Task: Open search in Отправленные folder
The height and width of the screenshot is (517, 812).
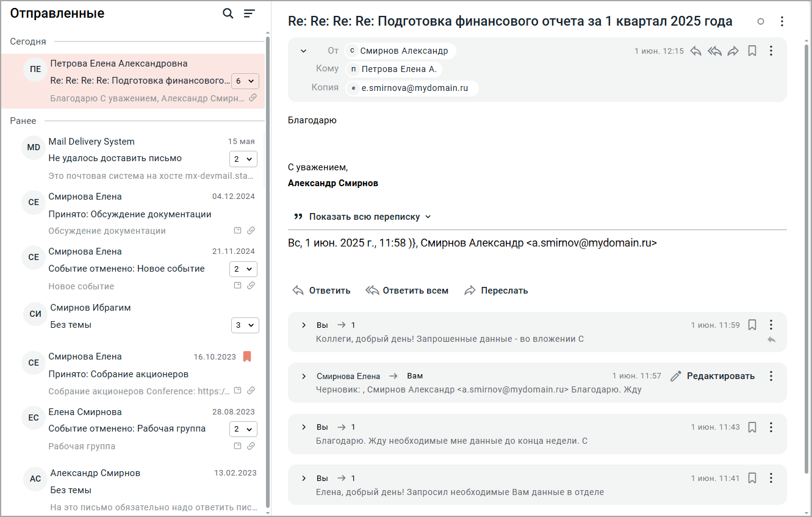Action: (x=228, y=13)
